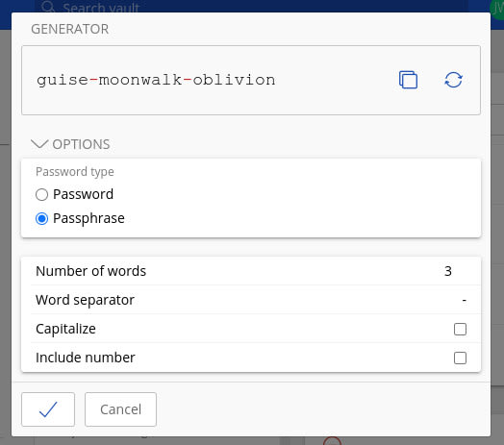Collapse the Options chevron arrow
This screenshot has width=504, height=445.
(x=39, y=144)
